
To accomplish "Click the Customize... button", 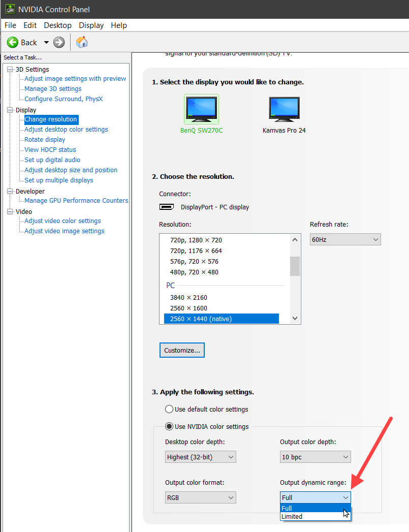I will click(x=182, y=350).
